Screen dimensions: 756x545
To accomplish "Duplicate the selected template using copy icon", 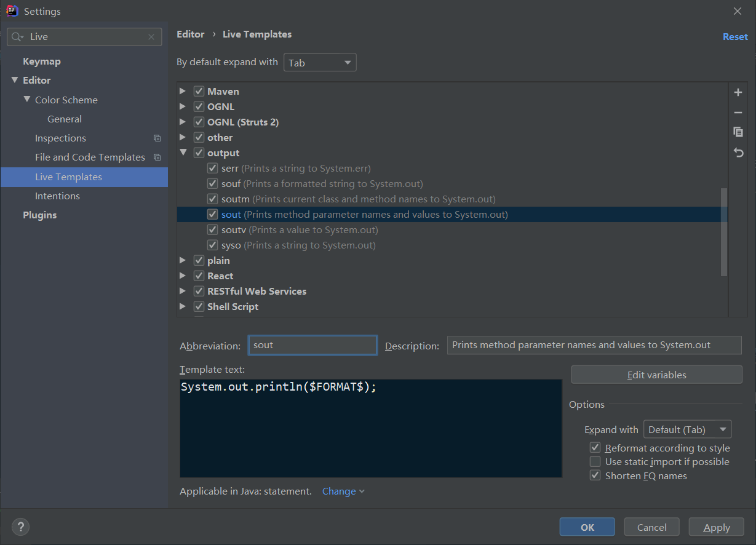I will (738, 132).
